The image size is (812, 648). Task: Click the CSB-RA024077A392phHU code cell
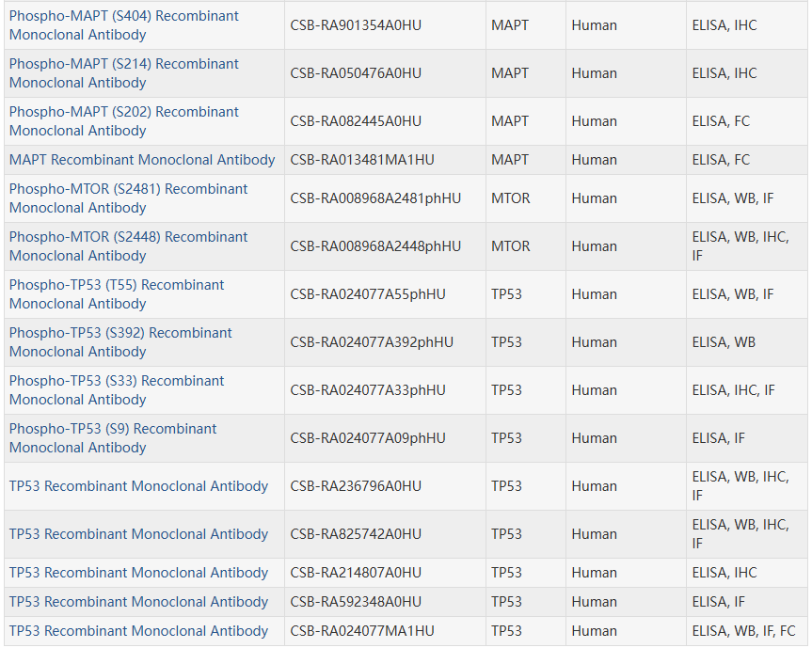click(372, 342)
